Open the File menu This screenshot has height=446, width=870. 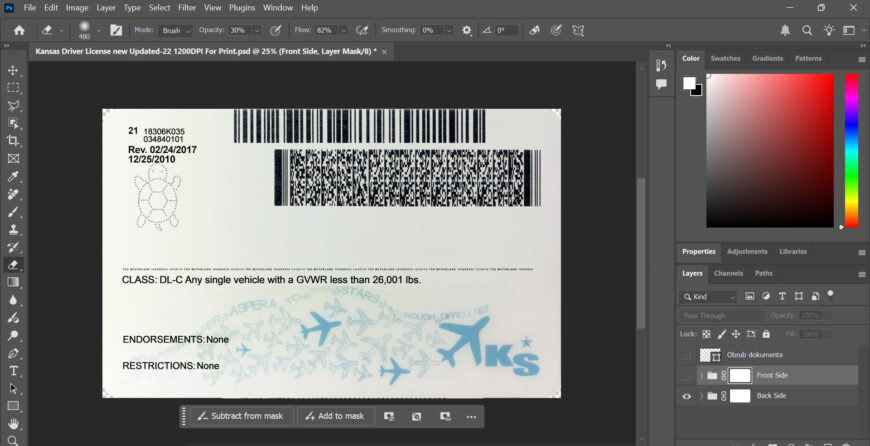click(30, 8)
